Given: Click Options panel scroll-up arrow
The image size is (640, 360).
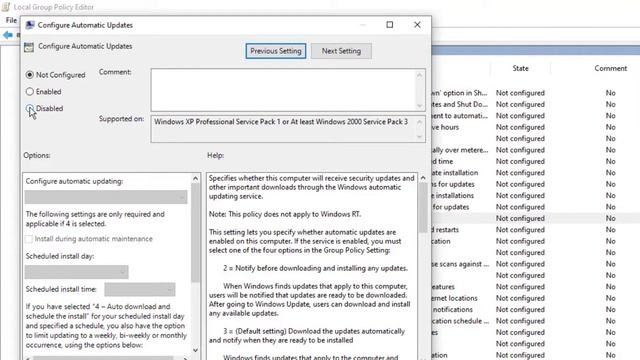Looking at the screenshot, I should coord(196,179).
